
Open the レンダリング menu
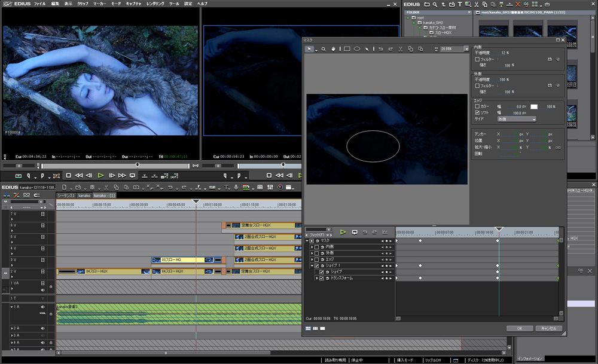pos(155,4)
